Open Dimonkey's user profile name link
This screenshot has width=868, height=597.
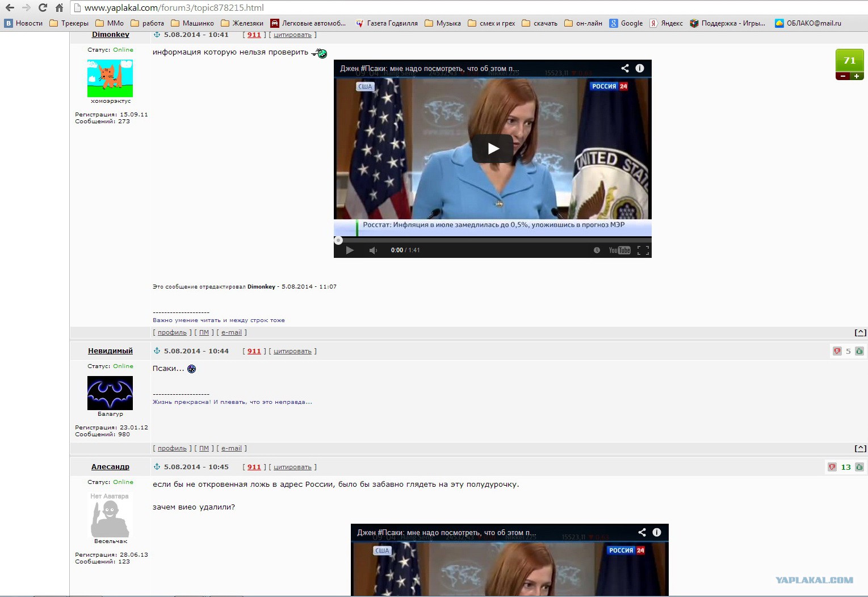[x=111, y=35]
